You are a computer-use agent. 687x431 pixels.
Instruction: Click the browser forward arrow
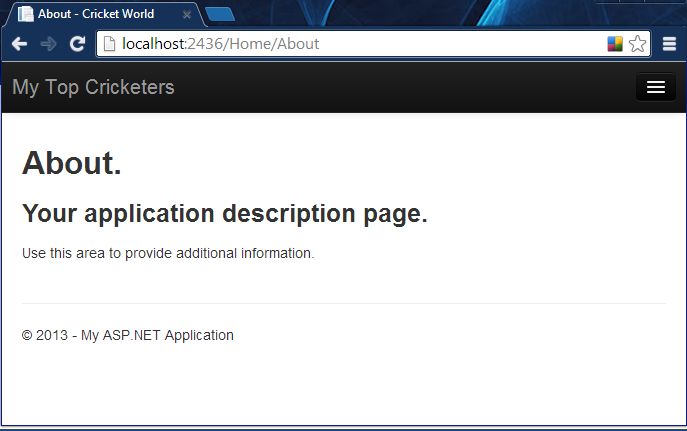tap(48, 44)
